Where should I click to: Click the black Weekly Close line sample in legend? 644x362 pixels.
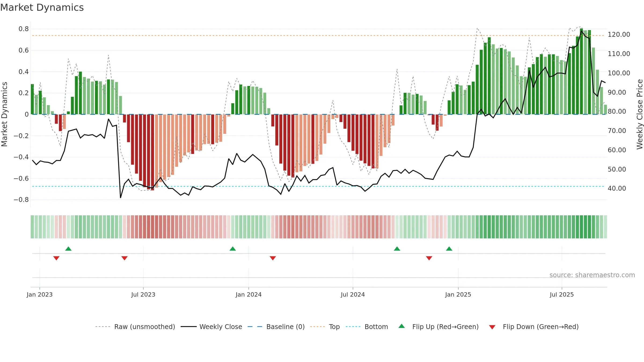(189, 327)
